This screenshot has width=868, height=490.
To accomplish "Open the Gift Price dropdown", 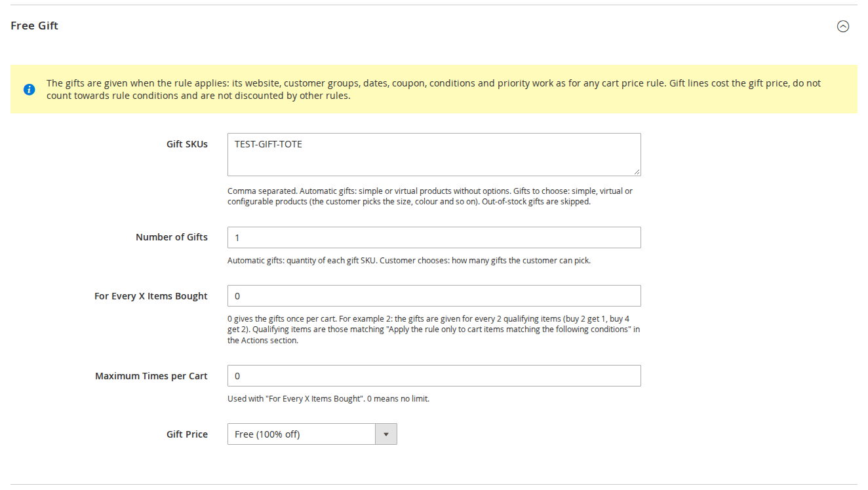I will click(x=312, y=434).
